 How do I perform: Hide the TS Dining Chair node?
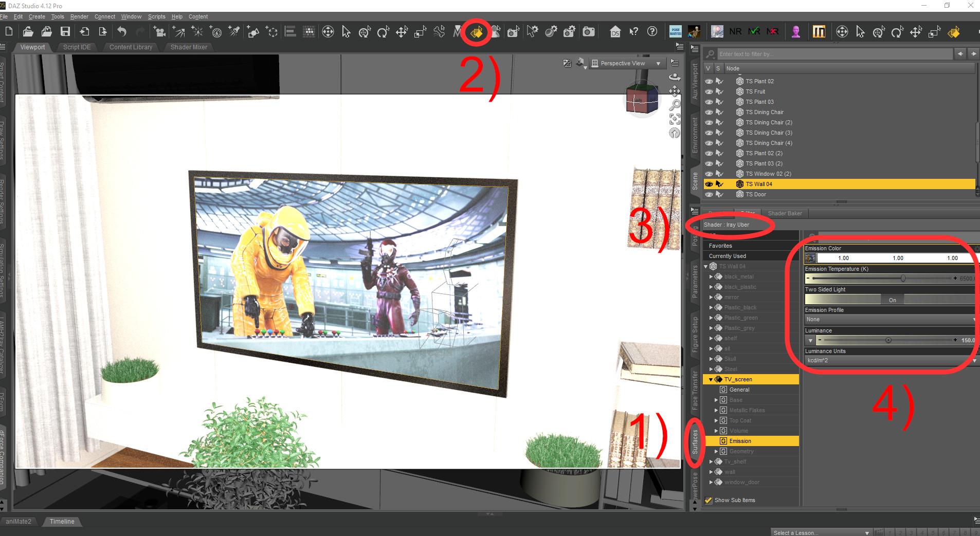[709, 112]
